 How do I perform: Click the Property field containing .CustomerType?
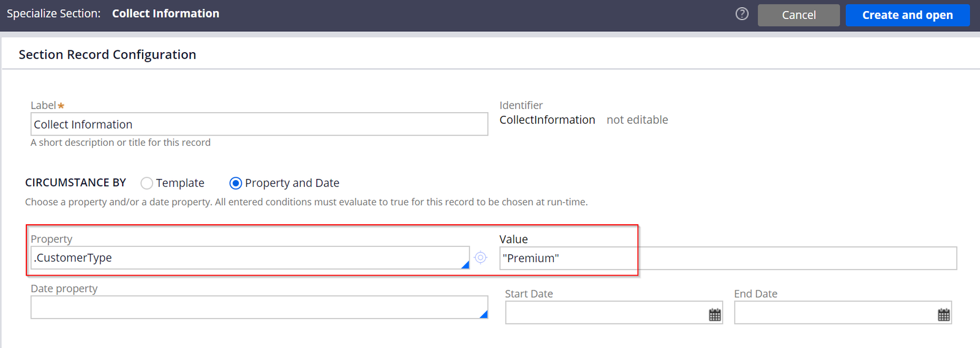coord(250,258)
